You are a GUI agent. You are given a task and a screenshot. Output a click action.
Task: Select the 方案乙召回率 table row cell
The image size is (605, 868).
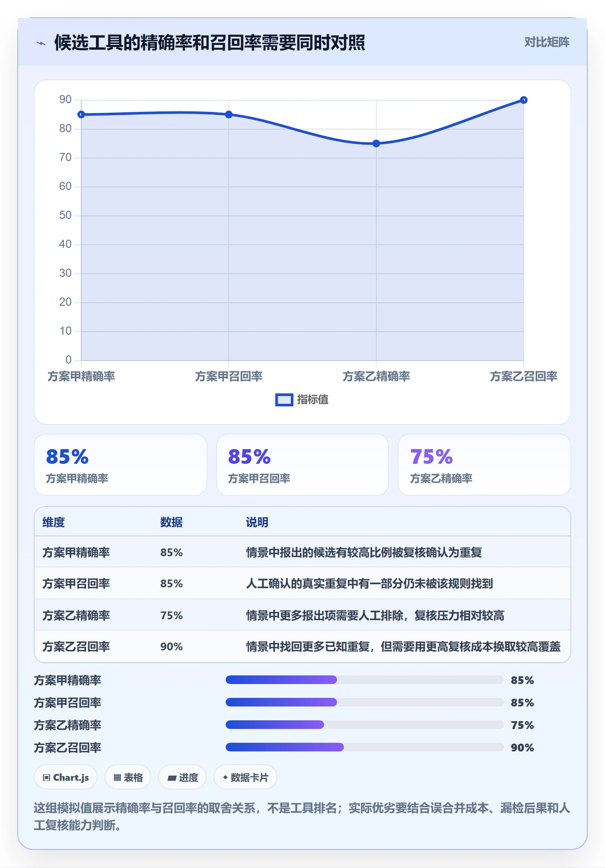[x=76, y=647]
